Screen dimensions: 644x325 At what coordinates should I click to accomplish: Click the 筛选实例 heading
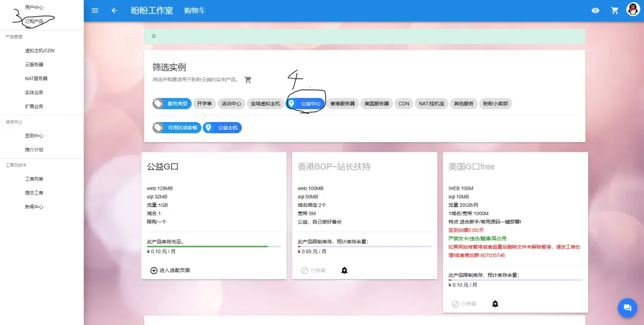pos(169,67)
